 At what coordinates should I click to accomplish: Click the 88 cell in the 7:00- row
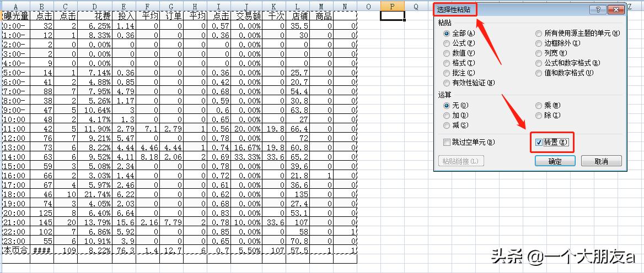pyautogui.click(x=41, y=91)
